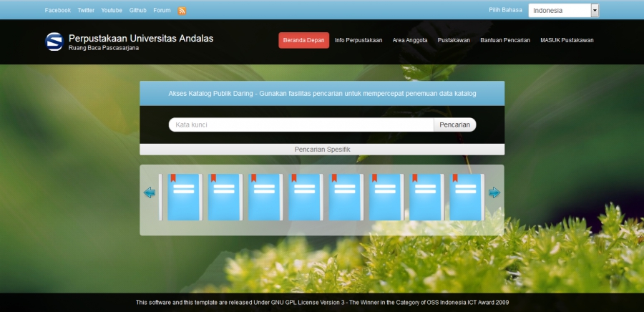Focus the Kata kunci search field
Screen dimensions: 644x312
pos(301,125)
